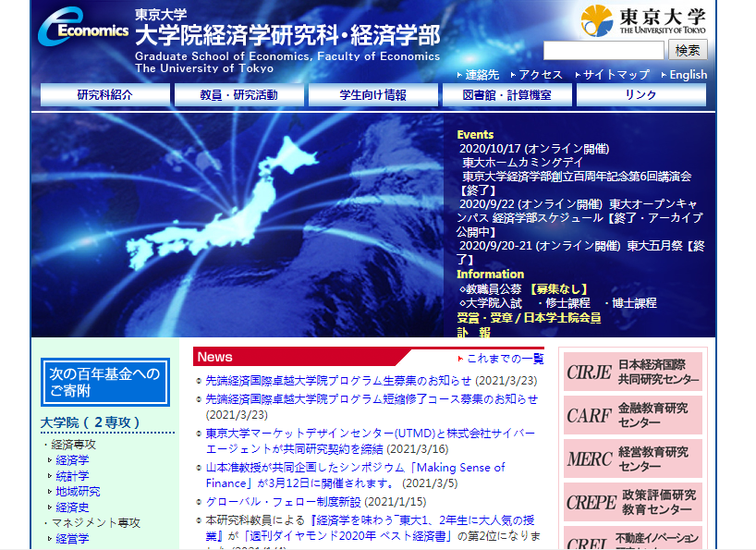Open the 連絡先 contact link
The width and height of the screenshot is (756, 550).
[482, 75]
